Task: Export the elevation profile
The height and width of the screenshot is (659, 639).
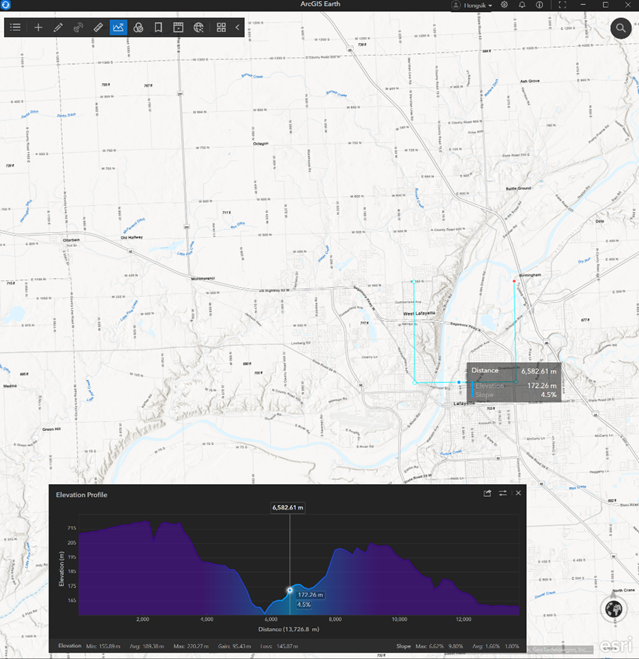Action: tap(487, 493)
